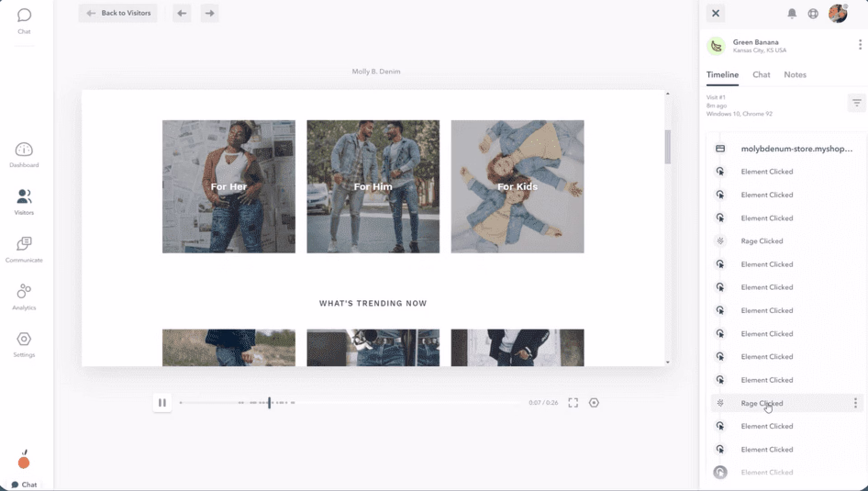Click the globe icon in header
Image resolution: width=868 pixels, height=491 pixels.
pos(813,14)
